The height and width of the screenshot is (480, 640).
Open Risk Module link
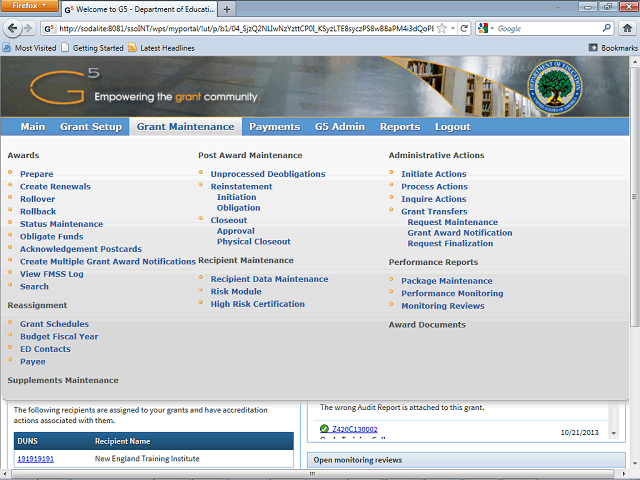coord(236,291)
